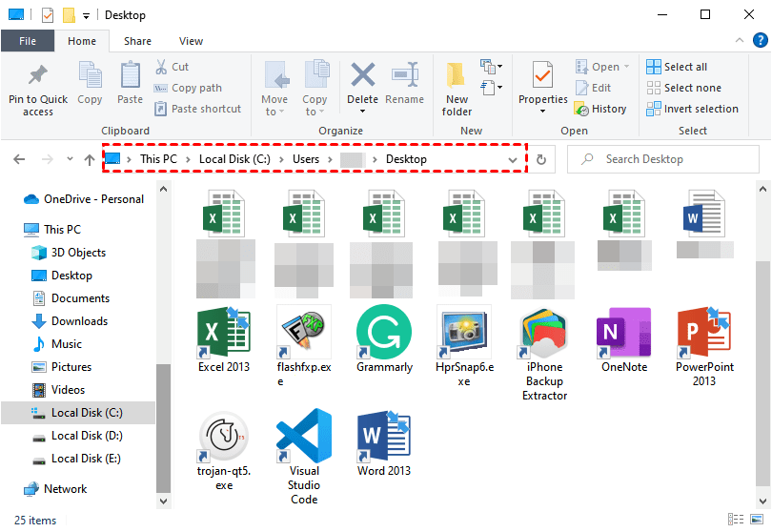Click Users in the address path
The height and width of the screenshot is (532, 772).
click(x=306, y=159)
